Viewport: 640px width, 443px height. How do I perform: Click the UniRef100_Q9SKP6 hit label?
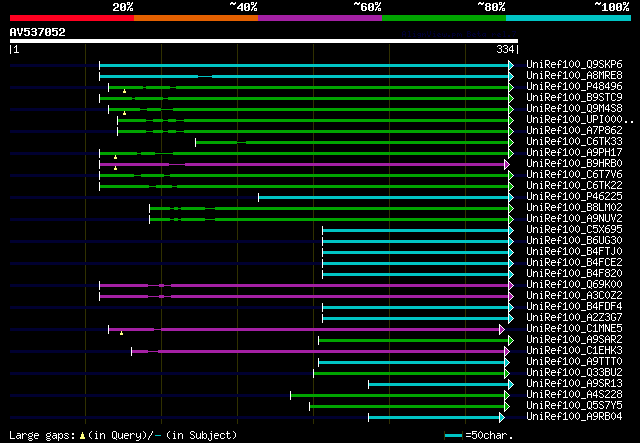pos(574,65)
